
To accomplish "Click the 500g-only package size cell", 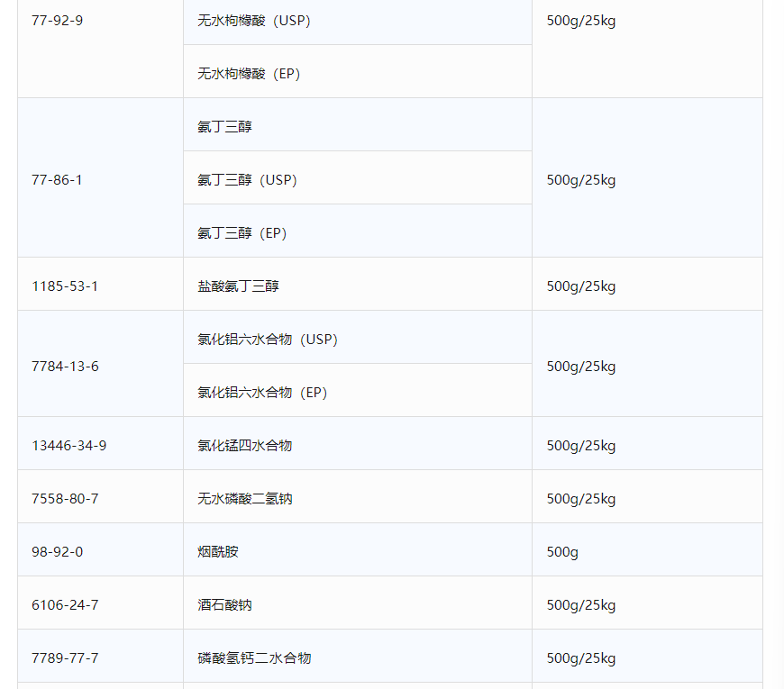I will tap(562, 552).
